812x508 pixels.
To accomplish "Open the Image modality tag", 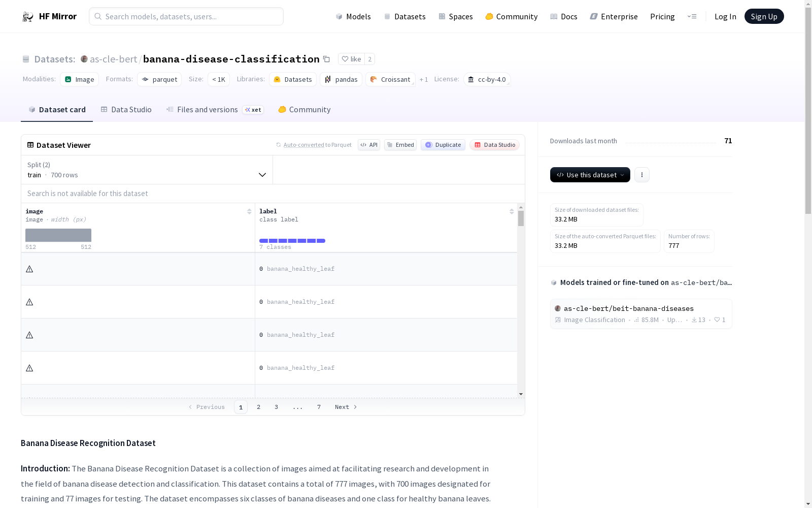I will pos(80,79).
